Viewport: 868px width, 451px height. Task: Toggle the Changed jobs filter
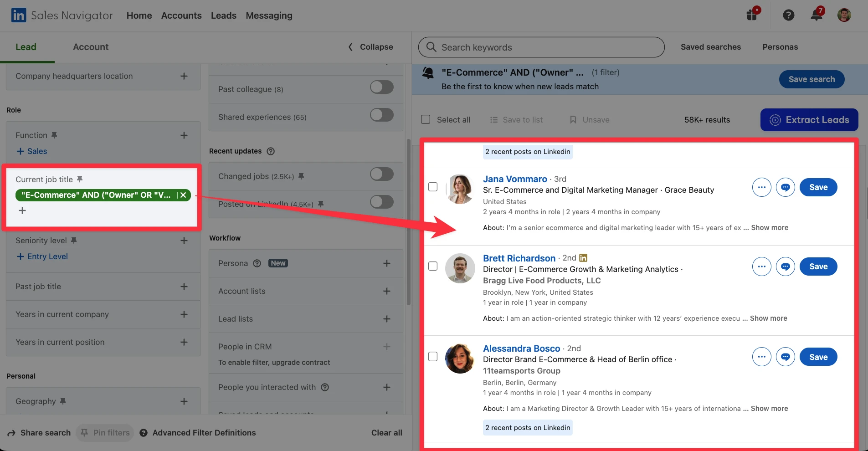(382, 174)
